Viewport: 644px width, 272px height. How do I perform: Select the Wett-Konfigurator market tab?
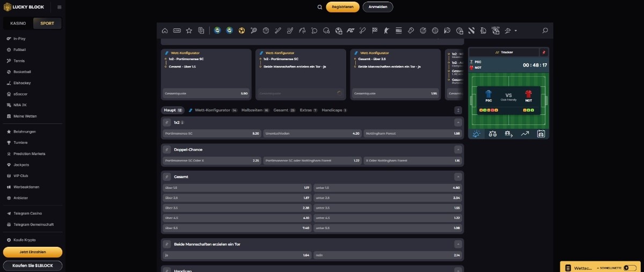point(213,110)
